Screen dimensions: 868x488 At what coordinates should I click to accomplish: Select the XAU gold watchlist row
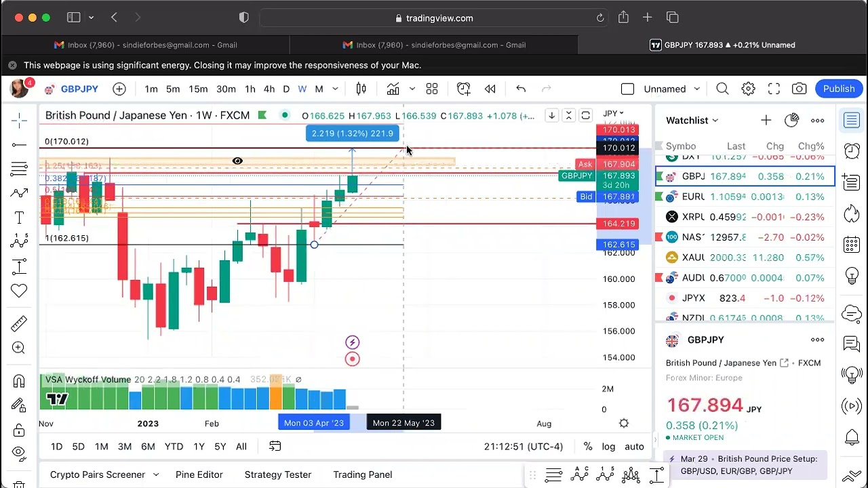click(745, 258)
